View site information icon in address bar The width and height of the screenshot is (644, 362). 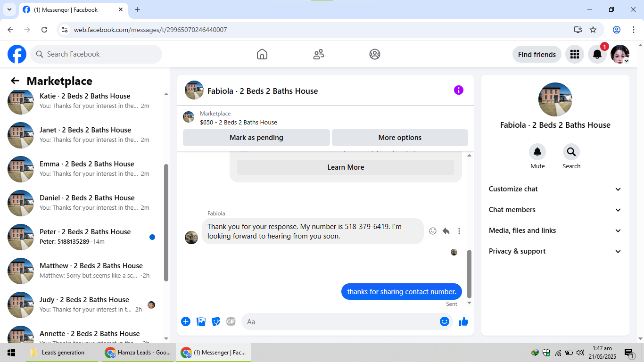(65, 30)
